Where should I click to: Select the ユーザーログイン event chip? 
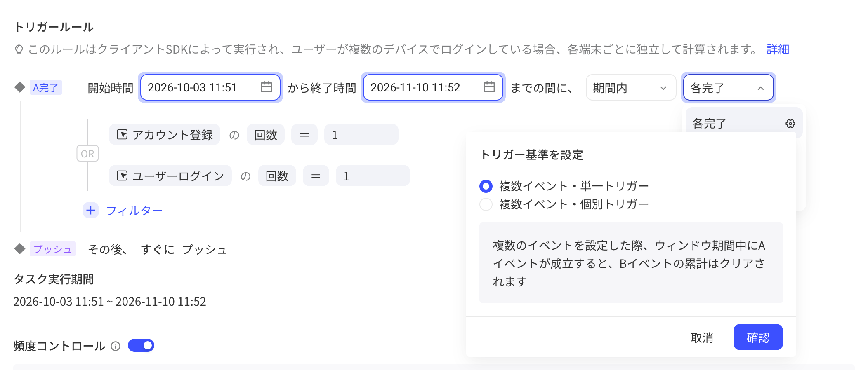(x=170, y=176)
